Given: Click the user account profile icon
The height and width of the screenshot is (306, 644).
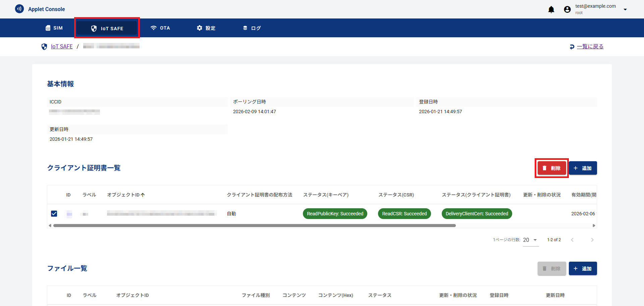Looking at the screenshot, I should pyautogui.click(x=567, y=9).
